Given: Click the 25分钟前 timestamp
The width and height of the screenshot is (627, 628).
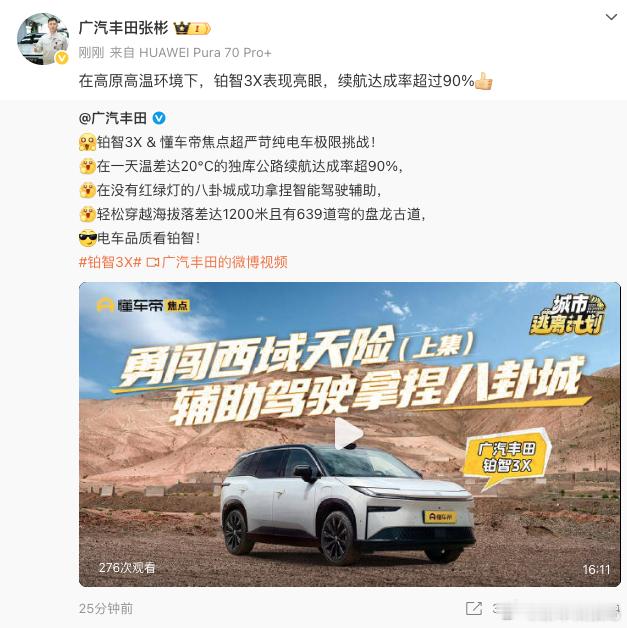Looking at the screenshot, I should point(106,608).
